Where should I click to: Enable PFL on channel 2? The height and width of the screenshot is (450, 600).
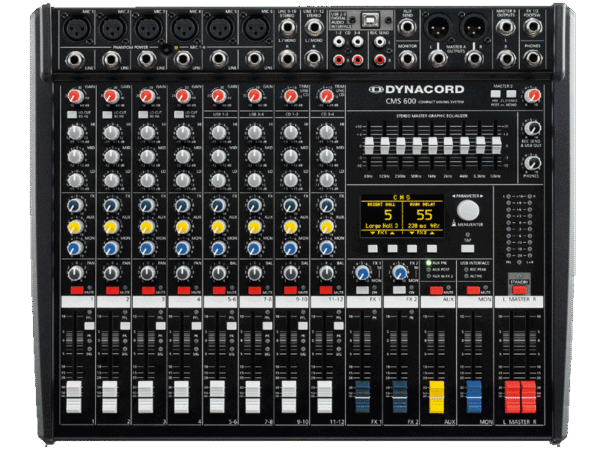(x=125, y=326)
